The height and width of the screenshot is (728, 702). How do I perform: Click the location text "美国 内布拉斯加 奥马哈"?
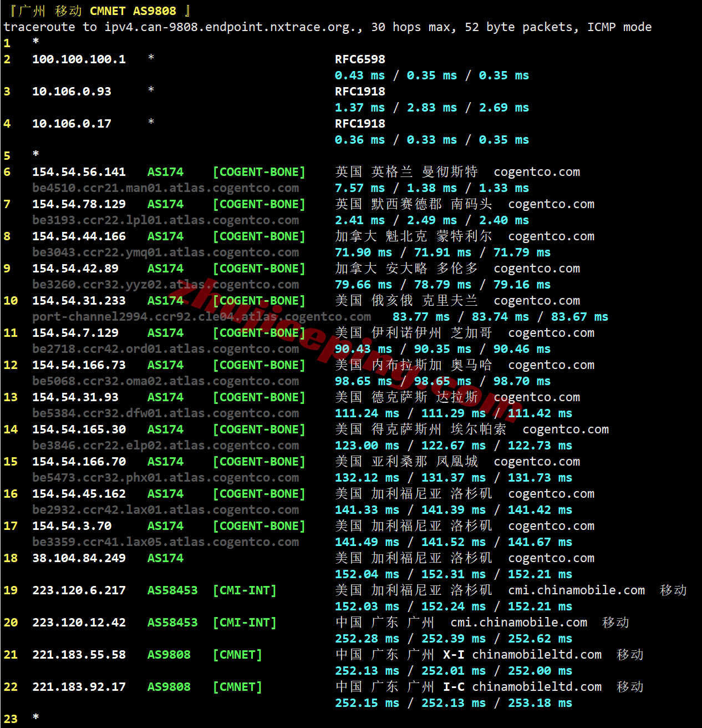[x=414, y=365]
